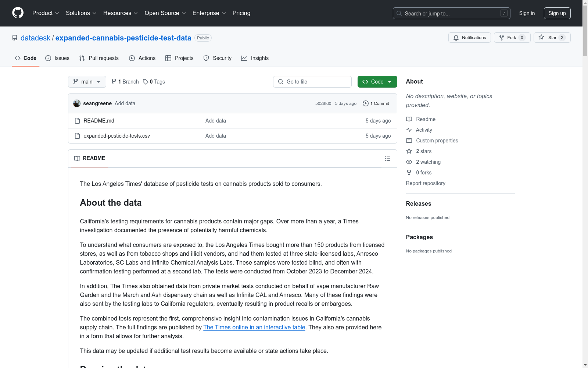Click the watching eye icon
The height and width of the screenshot is (368, 588).
click(409, 162)
